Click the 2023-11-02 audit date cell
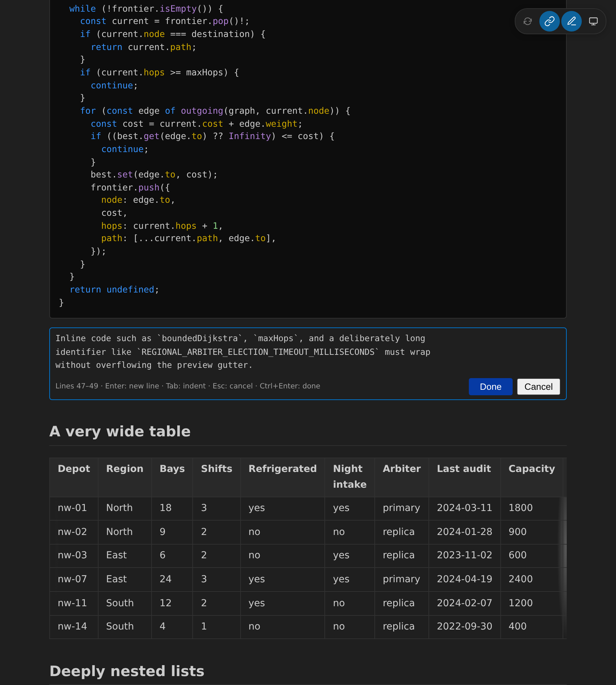The height and width of the screenshot is (685, 616). (x=465, y=555)
